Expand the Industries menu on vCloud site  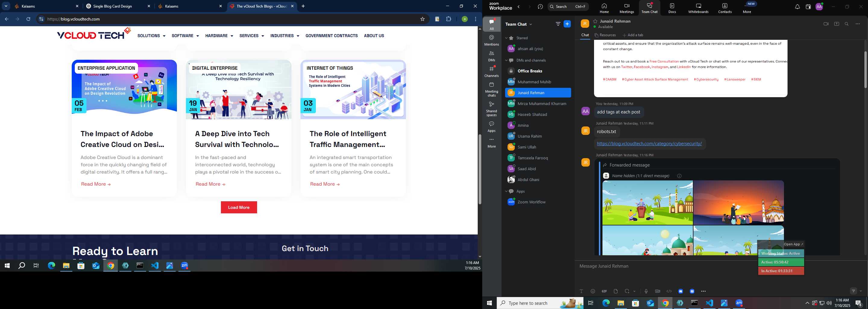(285, 36)
